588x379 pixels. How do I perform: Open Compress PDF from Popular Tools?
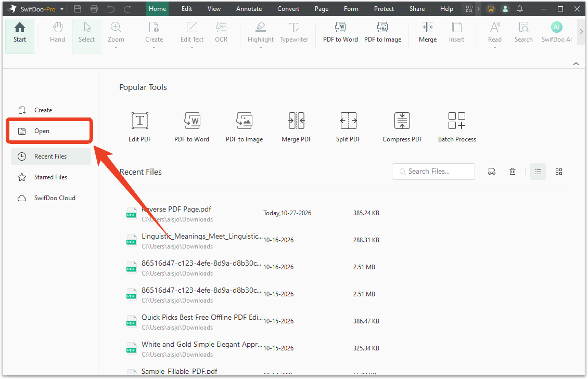402,127
